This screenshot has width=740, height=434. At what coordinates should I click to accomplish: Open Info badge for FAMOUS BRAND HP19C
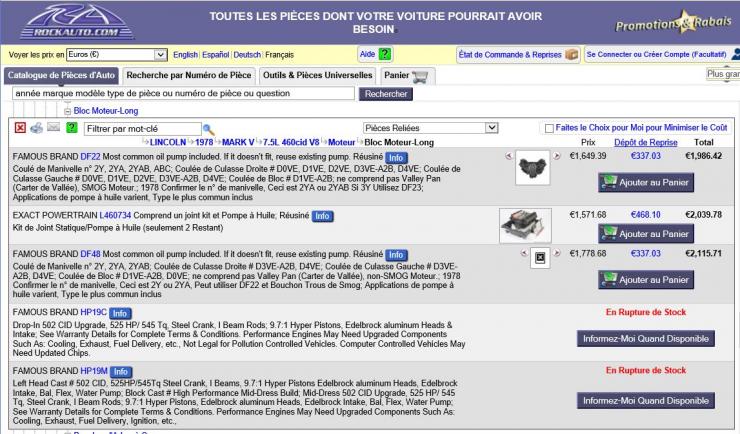(120, 313)
